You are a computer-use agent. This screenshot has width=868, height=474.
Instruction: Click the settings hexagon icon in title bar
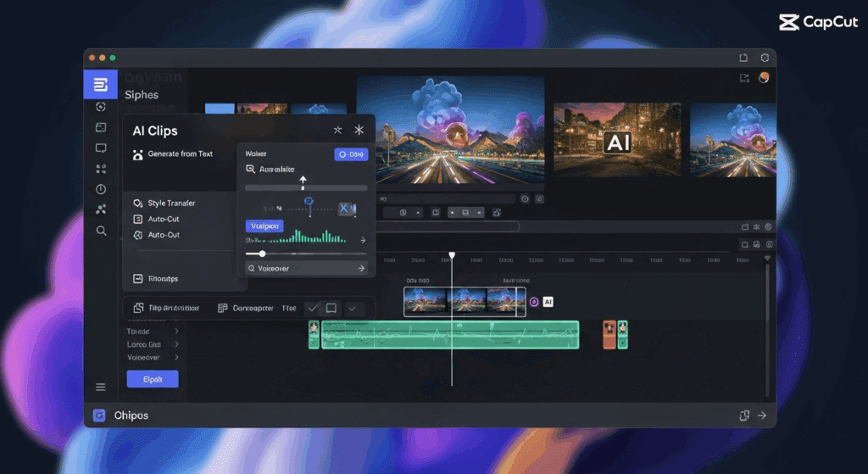click(765, 58)
